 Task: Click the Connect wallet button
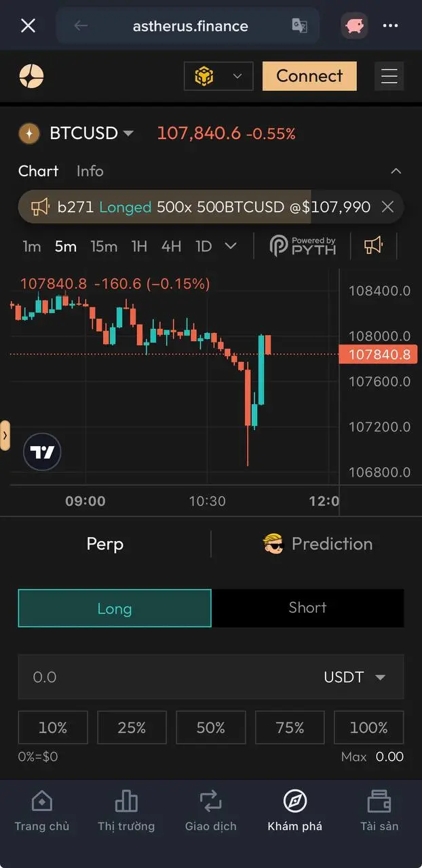coord(309,76)
